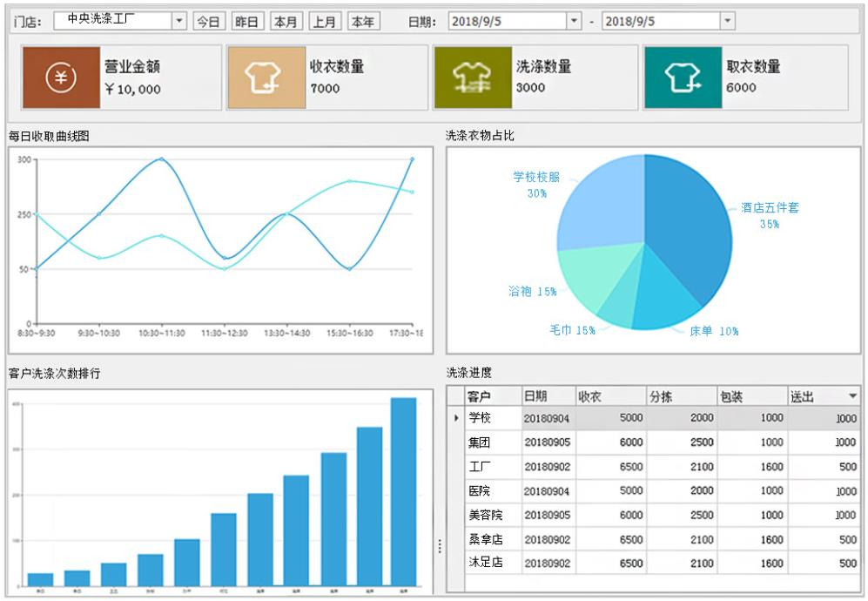Click the 今日 button
868x601 pixels.
[x=208, y=22]
